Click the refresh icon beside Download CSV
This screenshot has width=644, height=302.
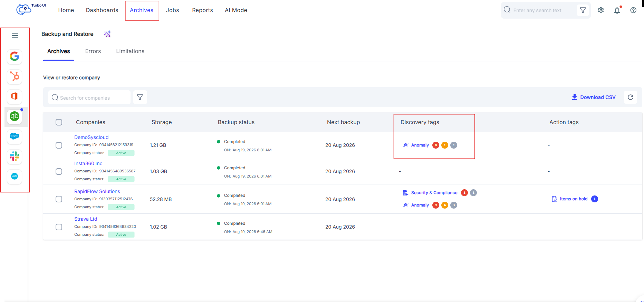631,97
